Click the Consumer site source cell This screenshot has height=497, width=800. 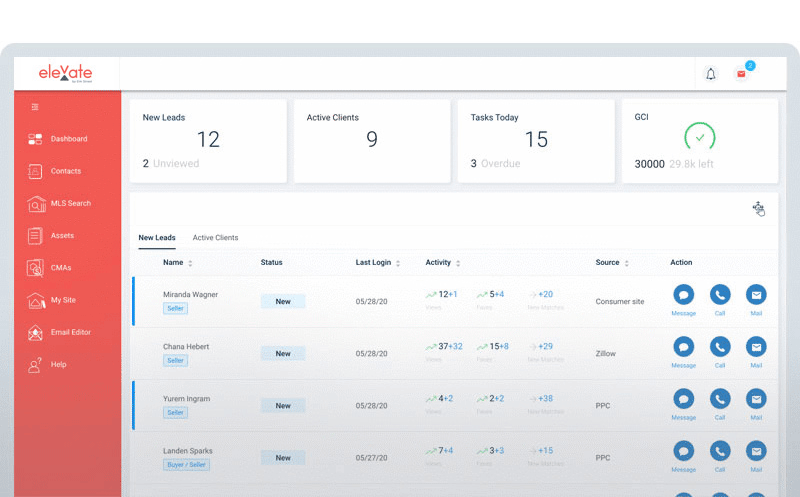[620, 302]
